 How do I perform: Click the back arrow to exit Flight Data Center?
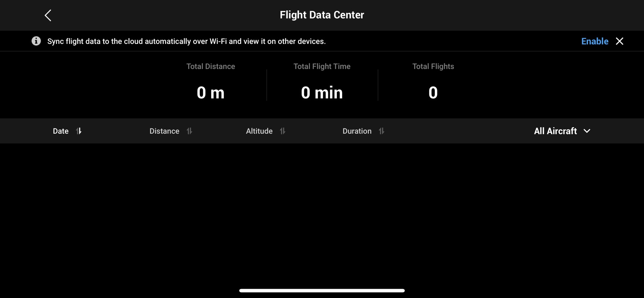(48, 15)
